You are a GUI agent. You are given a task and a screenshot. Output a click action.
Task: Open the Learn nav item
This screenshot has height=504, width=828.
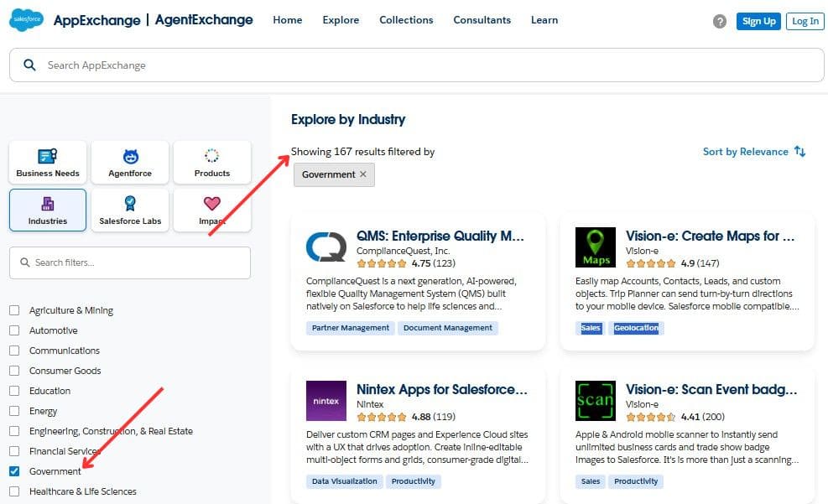544,20
